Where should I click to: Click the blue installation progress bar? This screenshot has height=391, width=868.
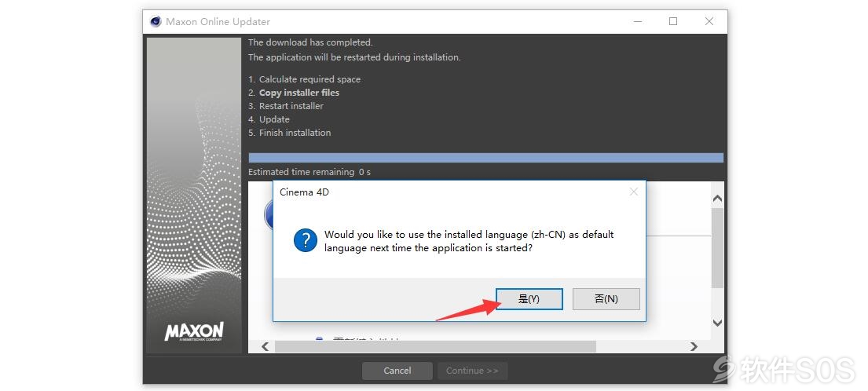click(x=486, y=158)
